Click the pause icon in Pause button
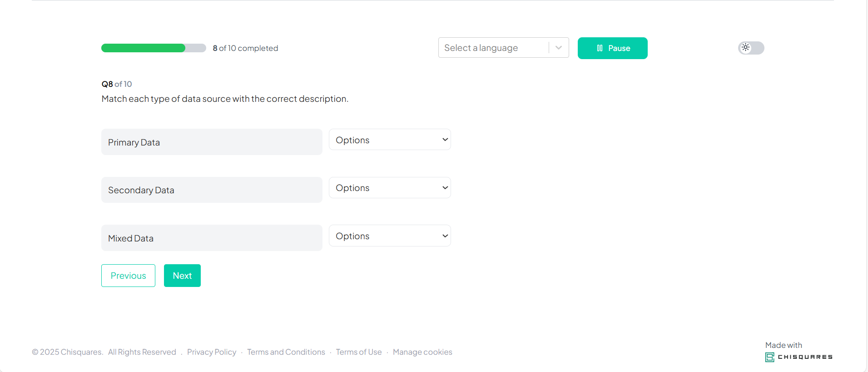Viewport: 868px width, 372px height. tap(600, 48)
